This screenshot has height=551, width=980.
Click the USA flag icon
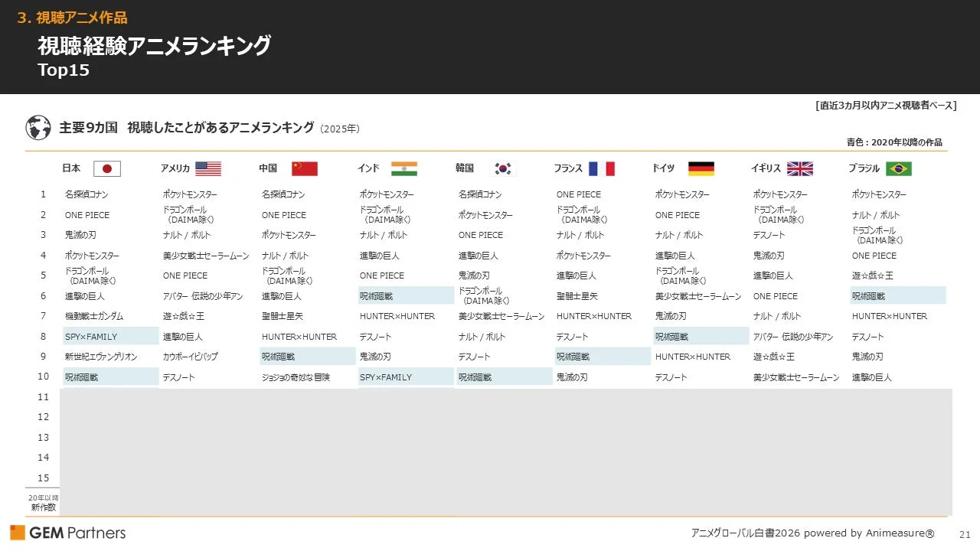208,168
